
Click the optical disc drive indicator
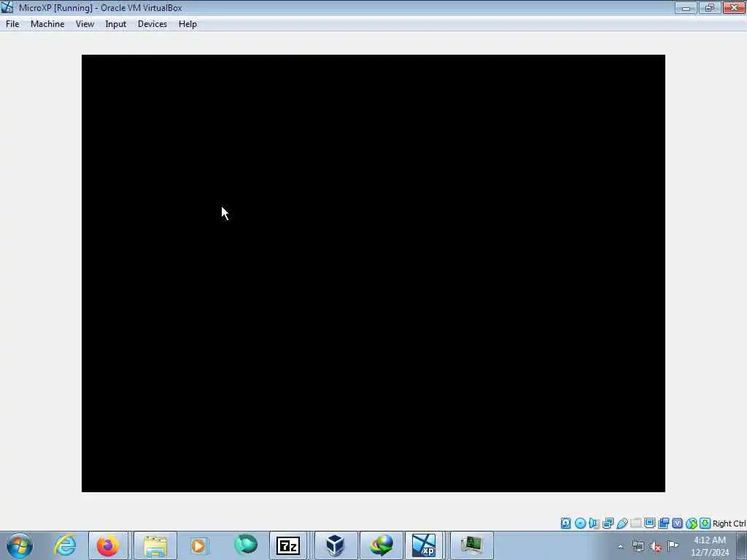tap(580, 524)
